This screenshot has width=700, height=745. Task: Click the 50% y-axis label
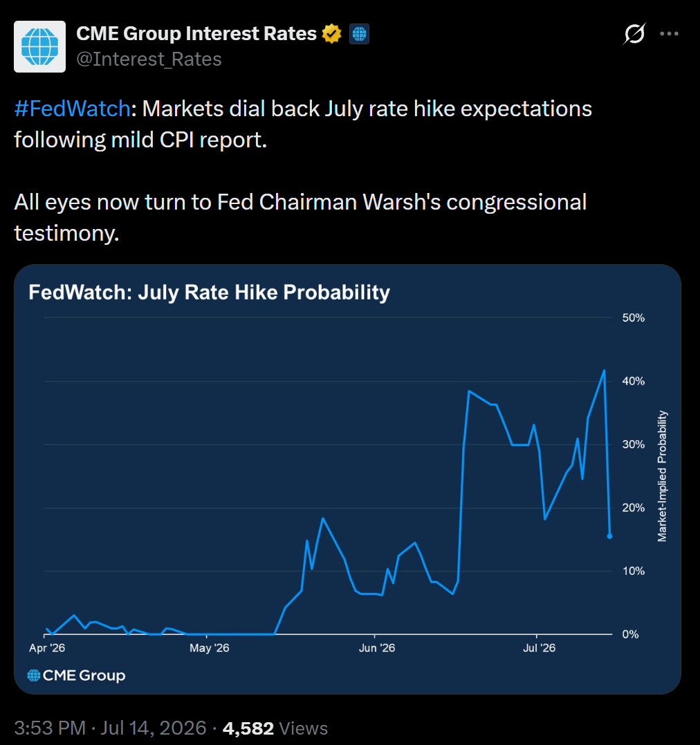(x=634, y=318)
